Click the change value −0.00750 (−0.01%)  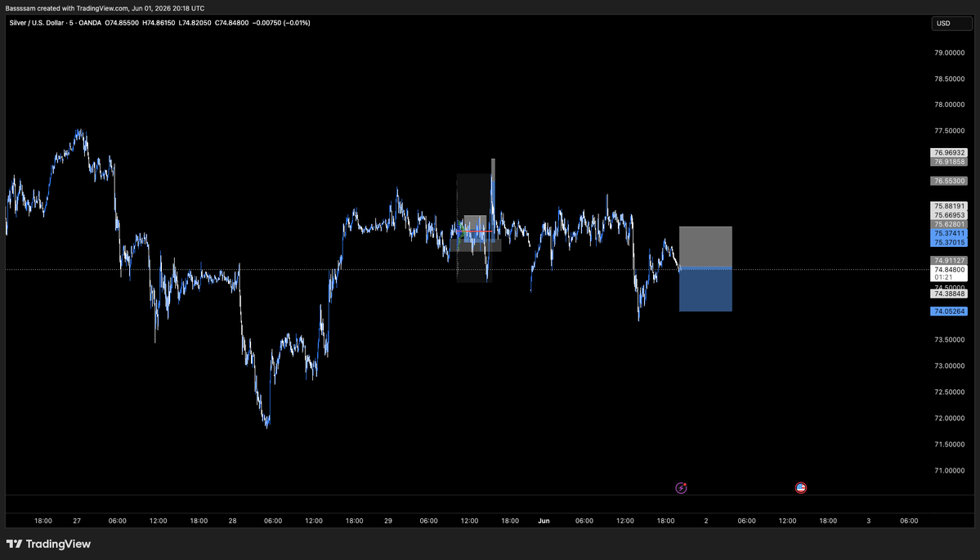281,23
